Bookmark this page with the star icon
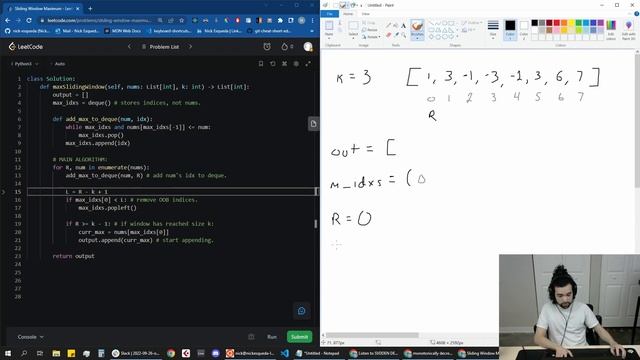The image size is (640, 360). coord(181,20)
